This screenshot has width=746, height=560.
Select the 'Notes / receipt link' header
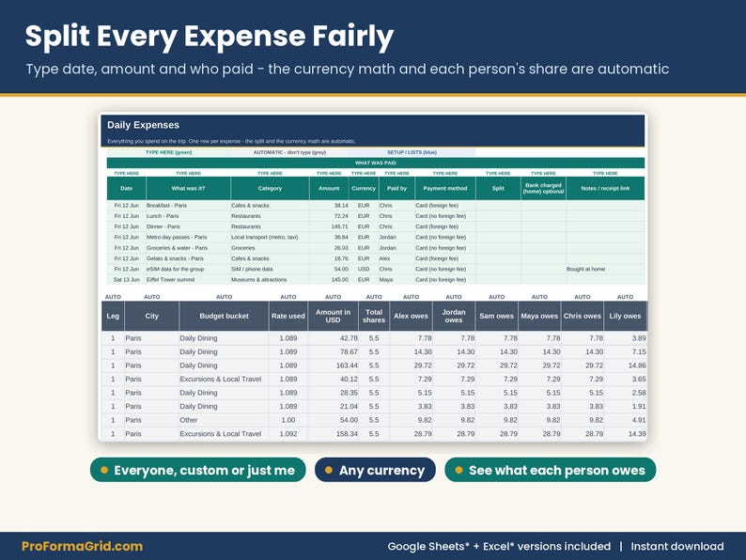pyautogui.click(x=605, y=189)
